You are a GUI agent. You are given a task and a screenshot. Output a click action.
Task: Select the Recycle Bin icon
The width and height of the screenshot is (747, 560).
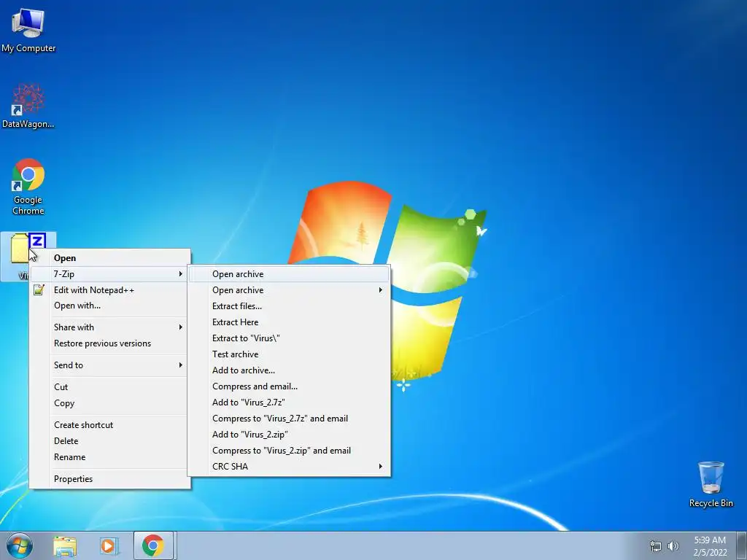coord(711,484)
